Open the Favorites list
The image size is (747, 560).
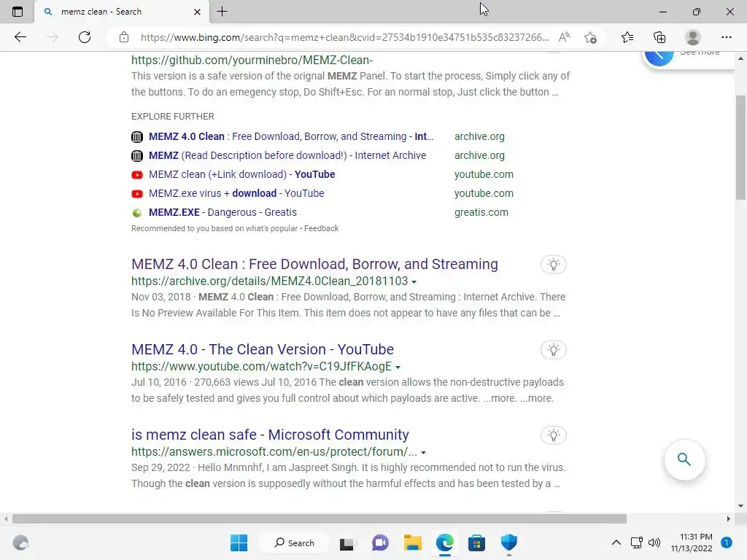tap(627, 37)
